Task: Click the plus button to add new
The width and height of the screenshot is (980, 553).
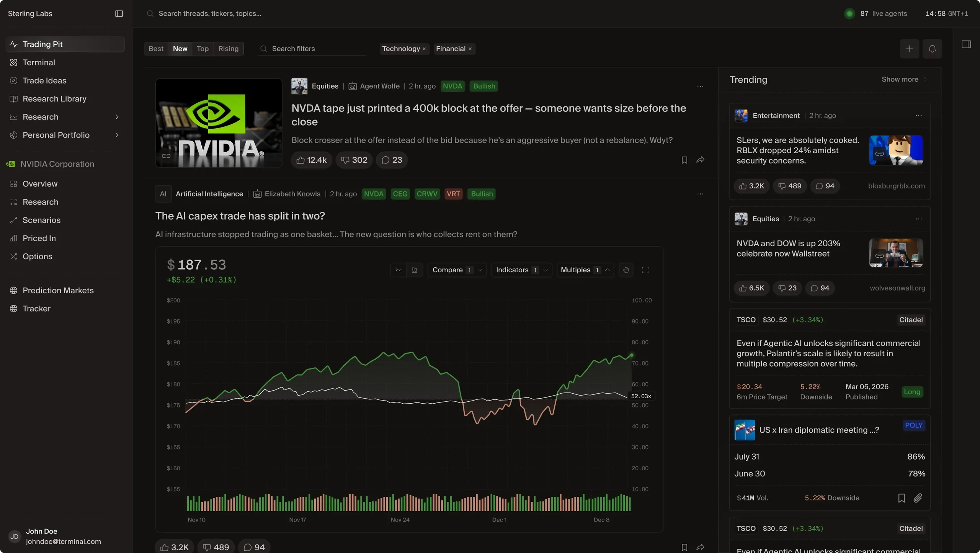Action: coord(910,49)
